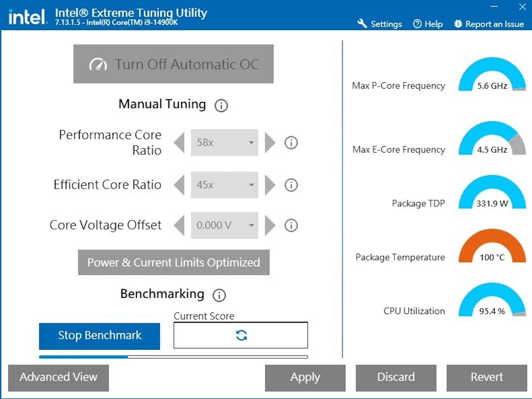Increase Efficient Core Ratio with right arrow
Viewport: 532px width, 399px height.
point(270,185)
